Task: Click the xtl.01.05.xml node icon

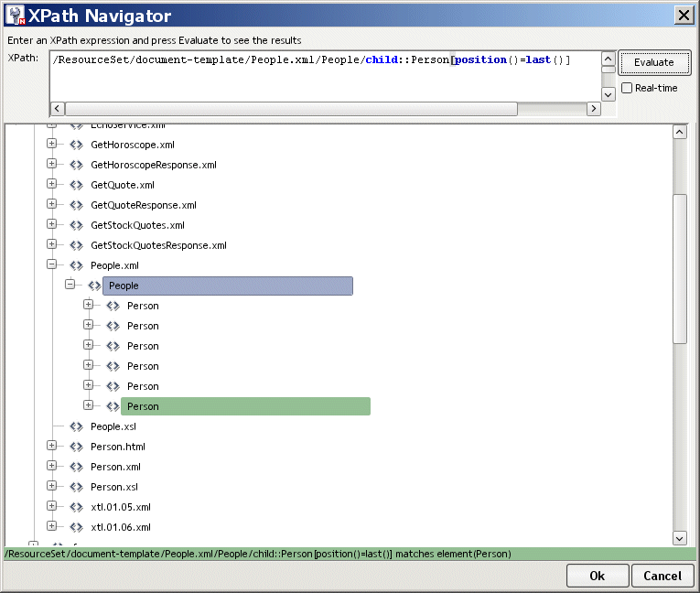Action: (76, 507)
